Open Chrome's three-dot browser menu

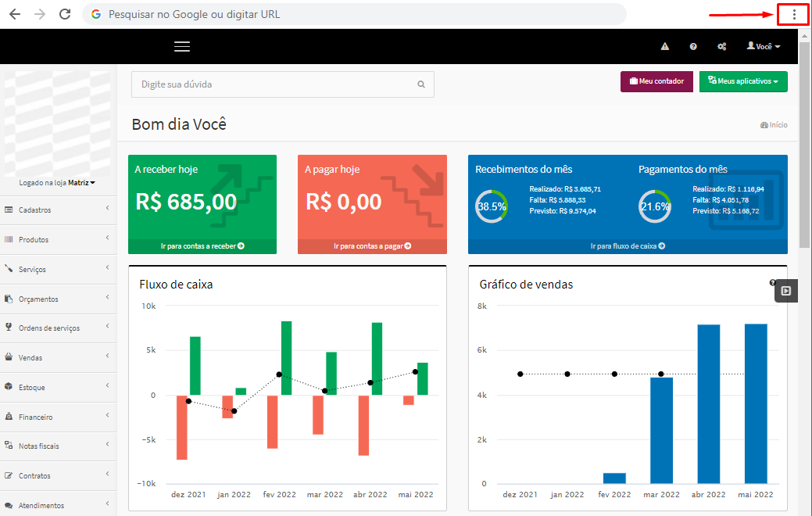(x=793, y=14)
